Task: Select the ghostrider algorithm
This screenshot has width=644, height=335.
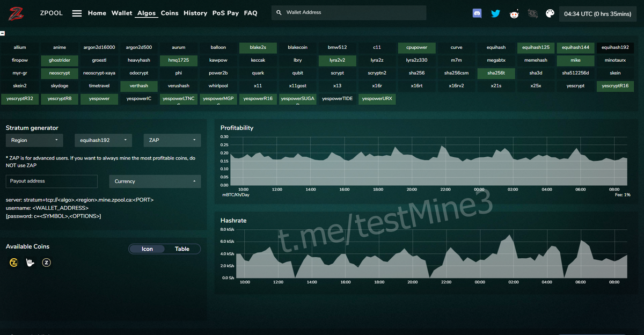Action: tap(60, 61)
